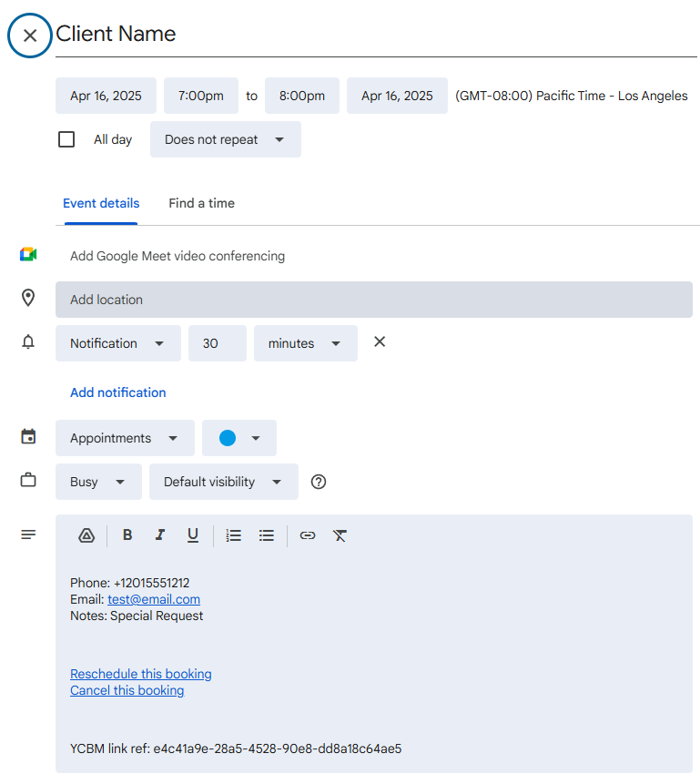The image size is (700, 784).
Task: Insert a bulleted list
Action: [267, 535]
